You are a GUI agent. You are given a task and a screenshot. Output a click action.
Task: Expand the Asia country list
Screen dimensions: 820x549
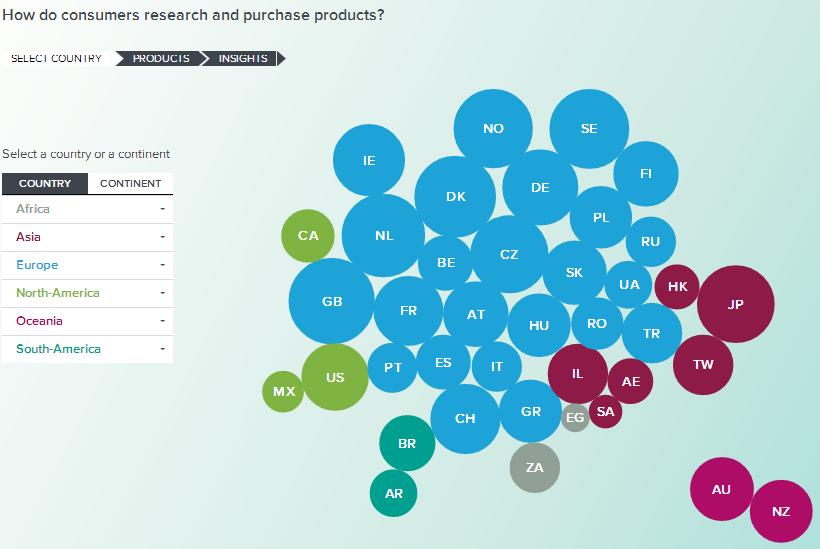click(x=87, y=237)
